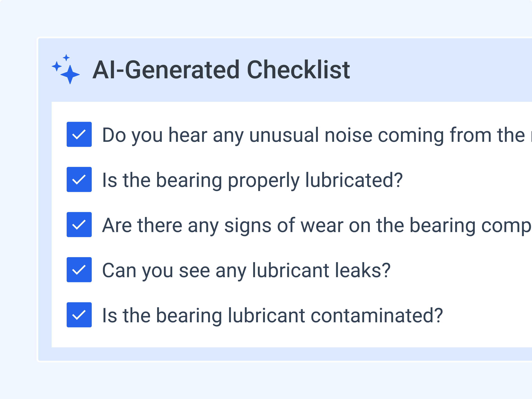Select the unusual noise question text
This screenshot has width=532, height=399.
(289, 135)
